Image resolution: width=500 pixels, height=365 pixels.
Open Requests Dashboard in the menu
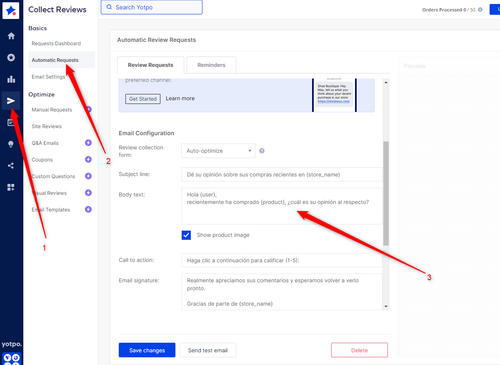56,43
